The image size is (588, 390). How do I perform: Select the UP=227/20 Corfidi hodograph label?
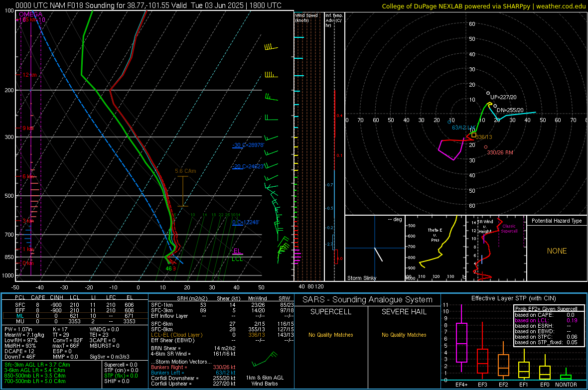503,97
